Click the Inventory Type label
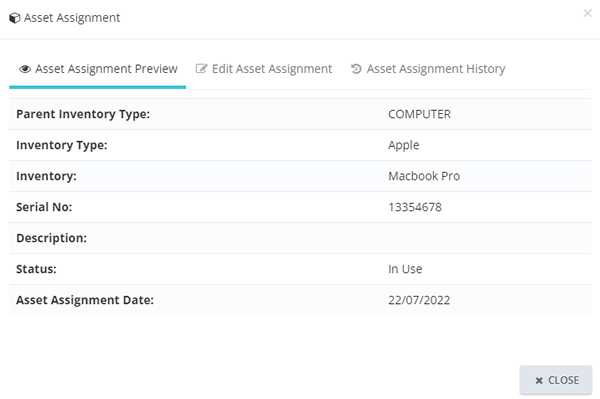 click(x=62, y=145)
